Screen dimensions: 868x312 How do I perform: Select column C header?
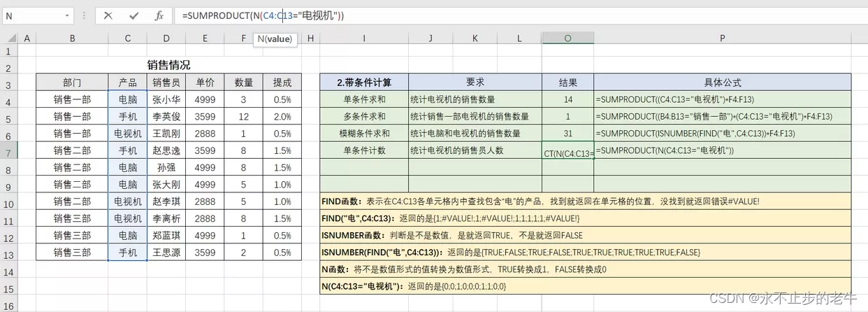tap(128, 38)
